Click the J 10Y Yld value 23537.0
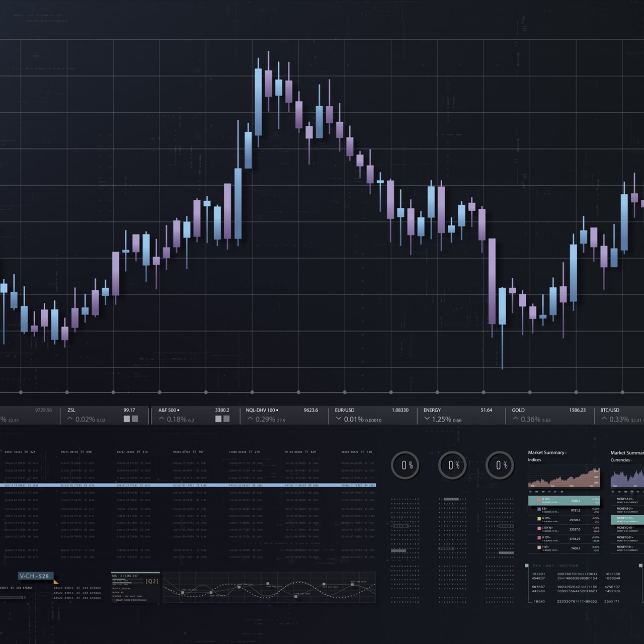 575,529
